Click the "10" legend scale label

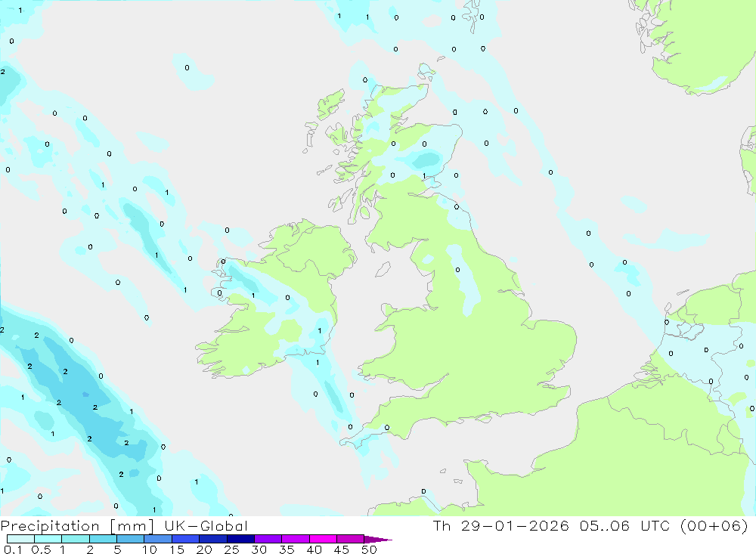coord(150,549)
